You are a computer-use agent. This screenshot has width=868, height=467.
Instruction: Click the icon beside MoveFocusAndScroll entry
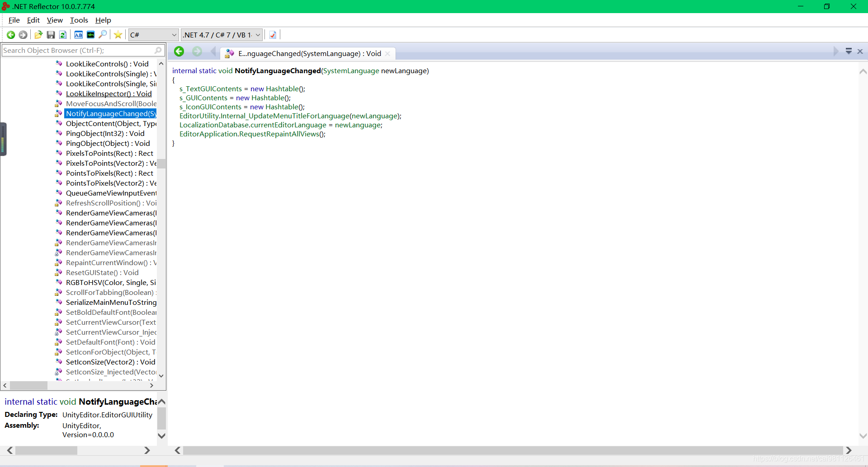59,103
